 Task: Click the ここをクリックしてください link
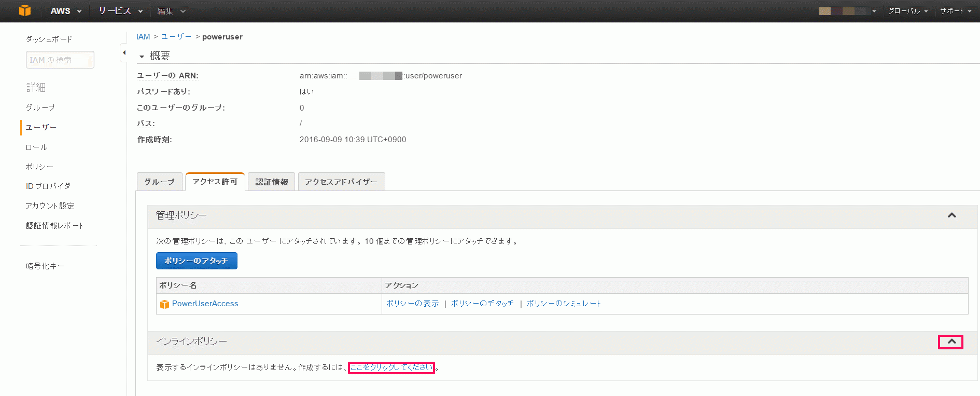(x=391, y=367)
